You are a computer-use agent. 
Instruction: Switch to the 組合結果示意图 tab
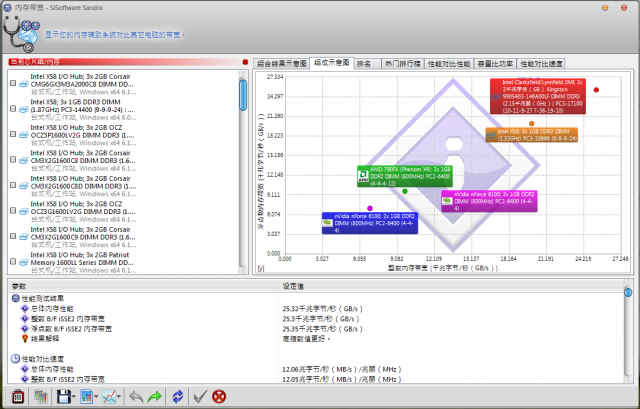(282, 64)
